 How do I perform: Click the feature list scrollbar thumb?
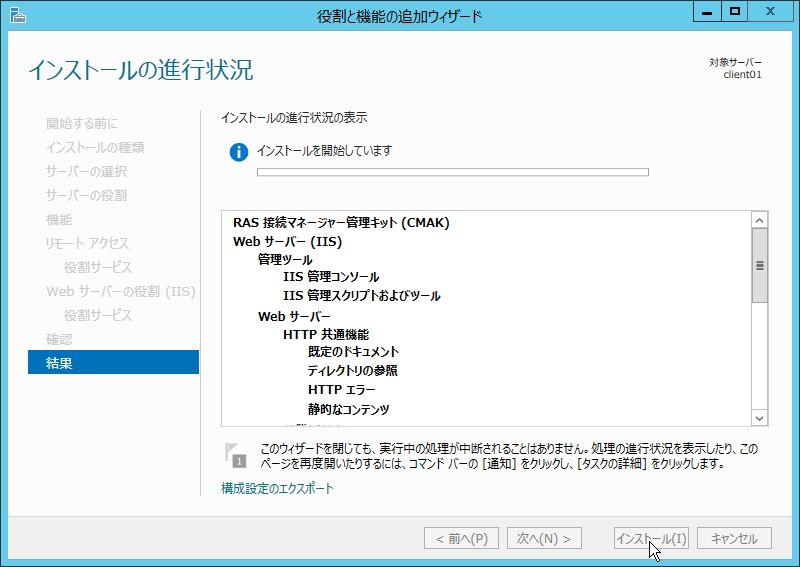coord(759,265)
